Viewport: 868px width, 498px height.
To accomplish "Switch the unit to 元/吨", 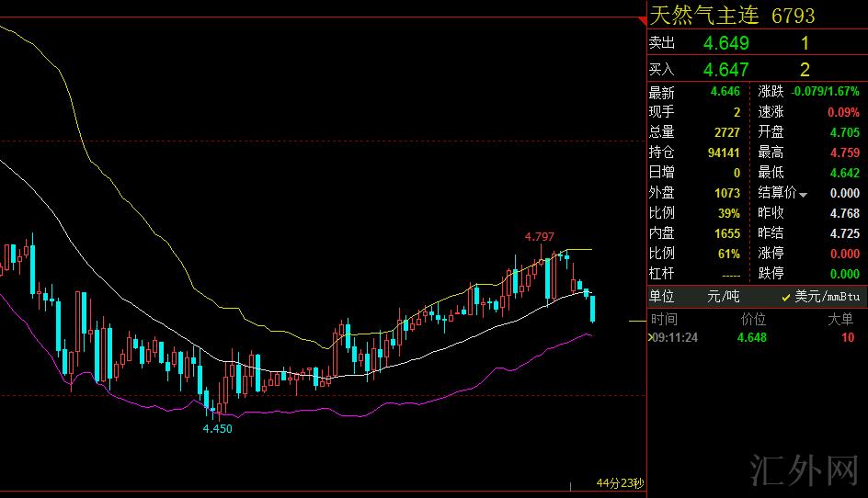I will pos(723,297).
